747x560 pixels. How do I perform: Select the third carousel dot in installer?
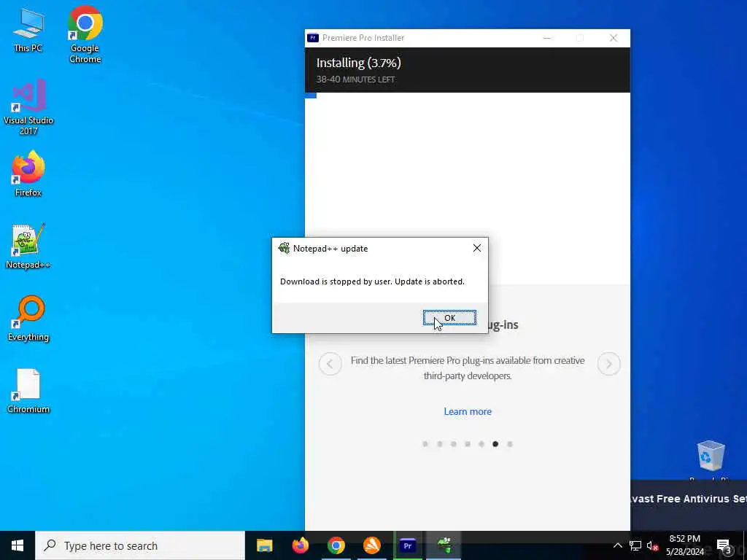(454, 444)
